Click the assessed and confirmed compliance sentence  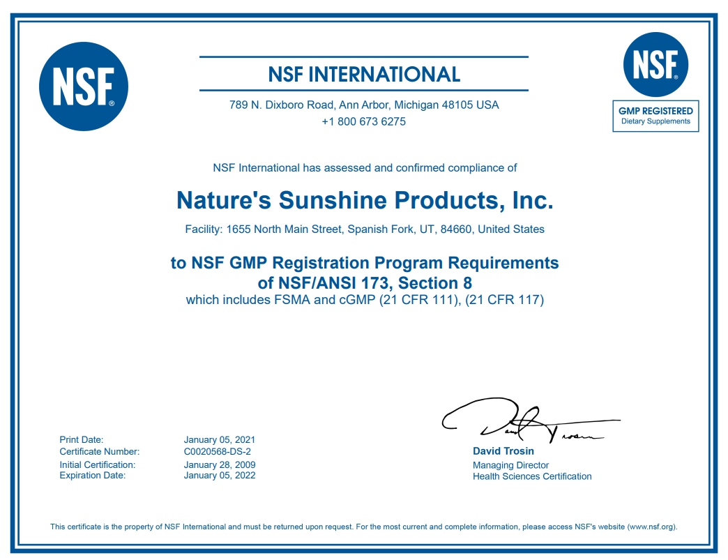point(365,167)
